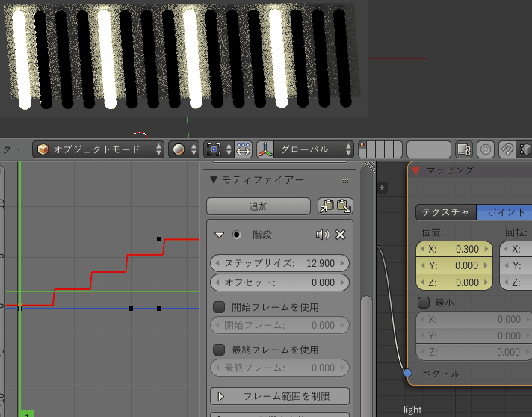
Task: Click the modifier panel vertical scrollbar
Action: pos(366,356)
